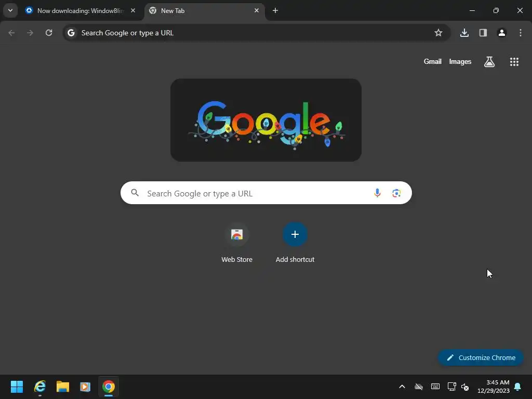The height and width of the screenshot is (399, 532).
Task: Open the tab search dropdown arrow
Action: pos(10,10)
